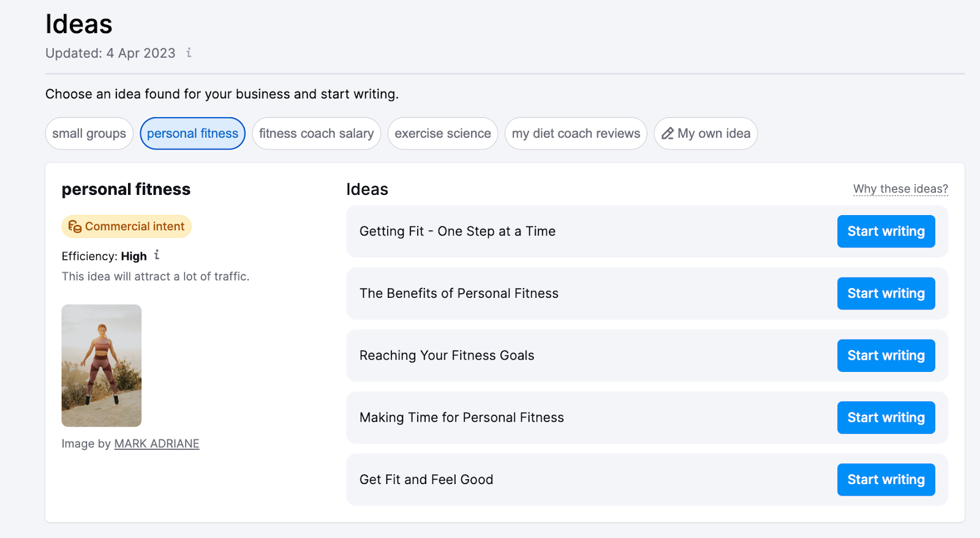Viewport: 980px width, 538px height.
Task: Click the text This idea will attract a lot of traffic
Action: click(x=156, y=276)
